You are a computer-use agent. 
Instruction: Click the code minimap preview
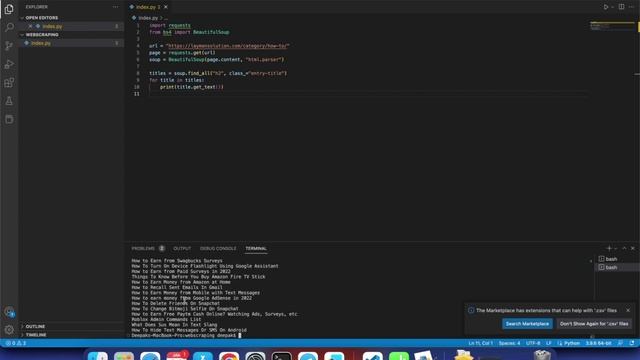(611, 26)
